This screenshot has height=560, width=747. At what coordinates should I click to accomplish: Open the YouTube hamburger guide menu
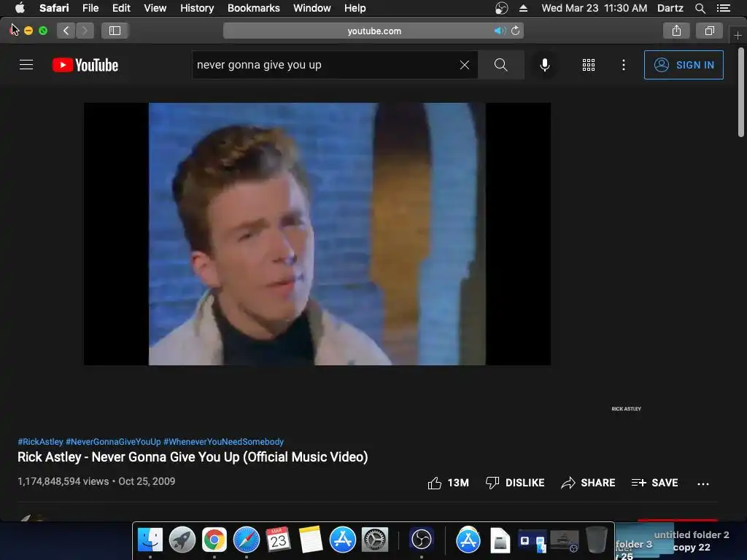coord(26,65)
